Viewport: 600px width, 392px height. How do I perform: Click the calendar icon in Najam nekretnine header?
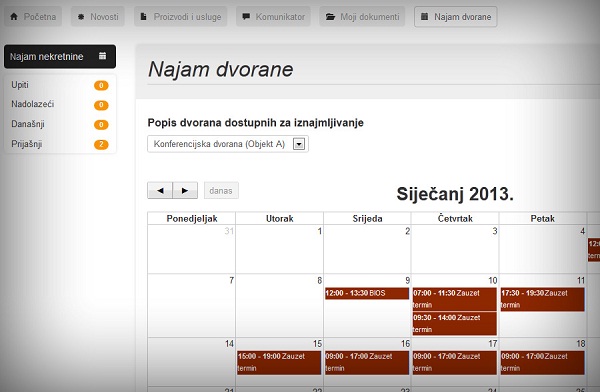(x=102, y=56)
